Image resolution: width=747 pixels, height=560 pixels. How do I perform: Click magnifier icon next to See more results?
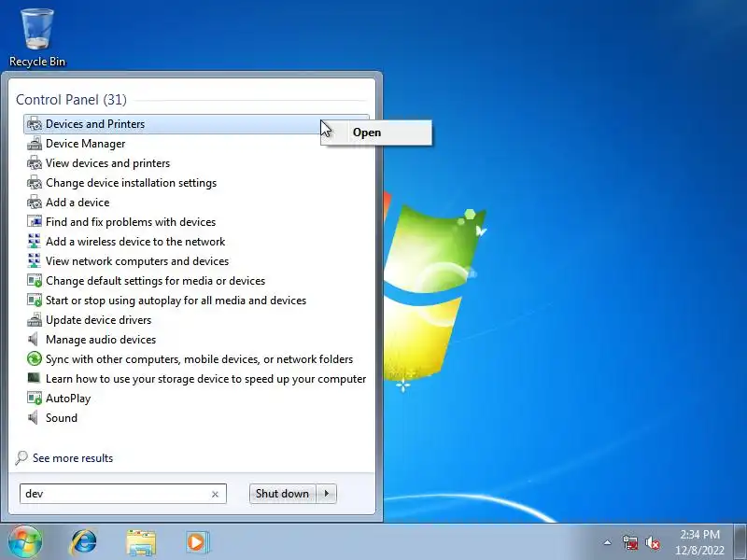21,457
